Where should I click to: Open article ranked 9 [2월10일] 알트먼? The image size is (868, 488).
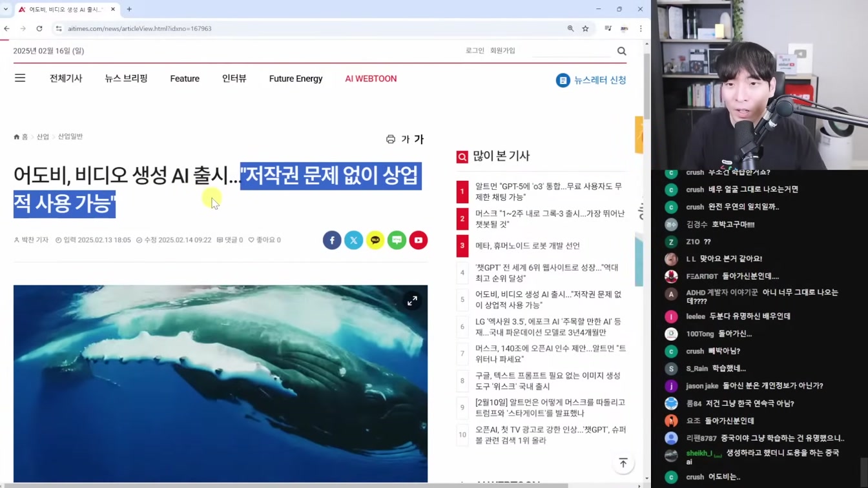550,408
